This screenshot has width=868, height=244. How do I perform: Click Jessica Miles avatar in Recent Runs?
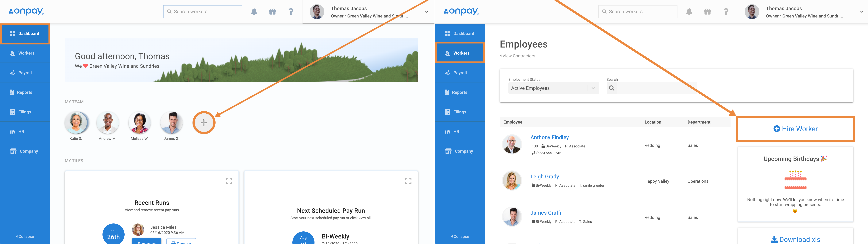[x=138, y=230]
